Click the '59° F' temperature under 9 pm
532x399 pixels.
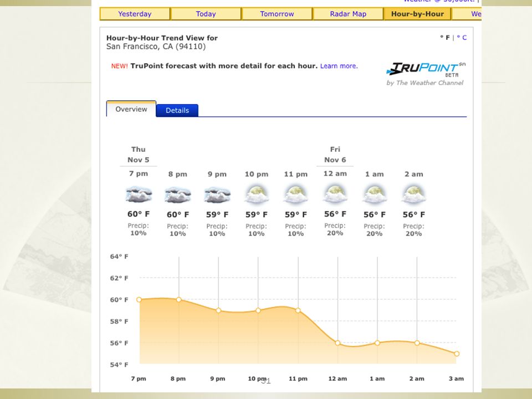click(x=217, y=214)
